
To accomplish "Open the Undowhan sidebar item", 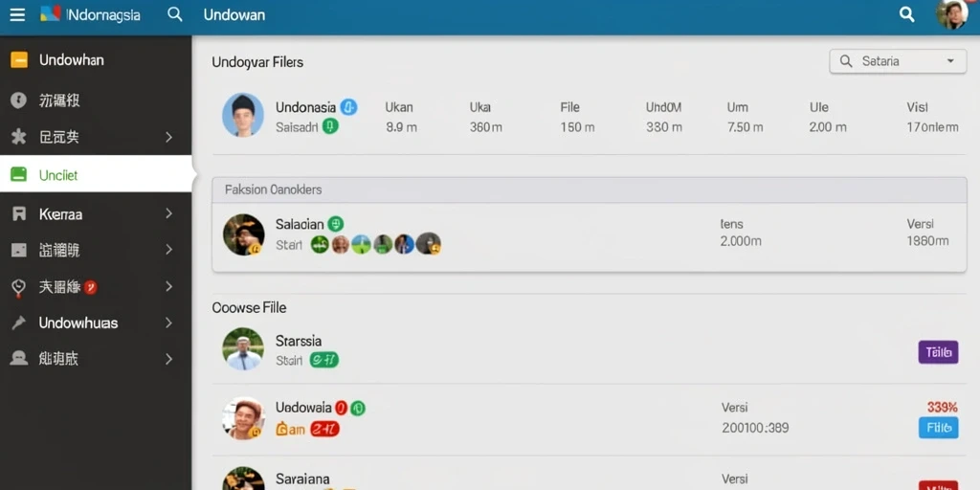I will 96,60.
